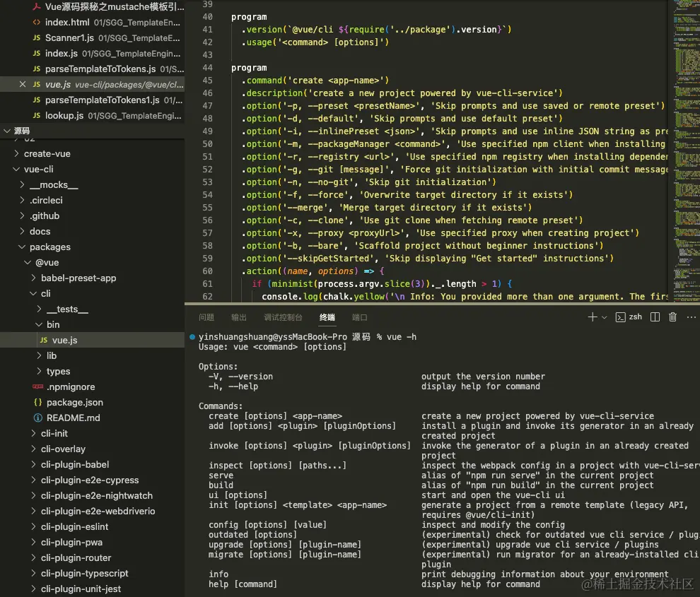Expand the cli-plugin-e2e-nightwatch folder
The height and width of the screenshot is (597, 700).
click(x=92, y=496)
